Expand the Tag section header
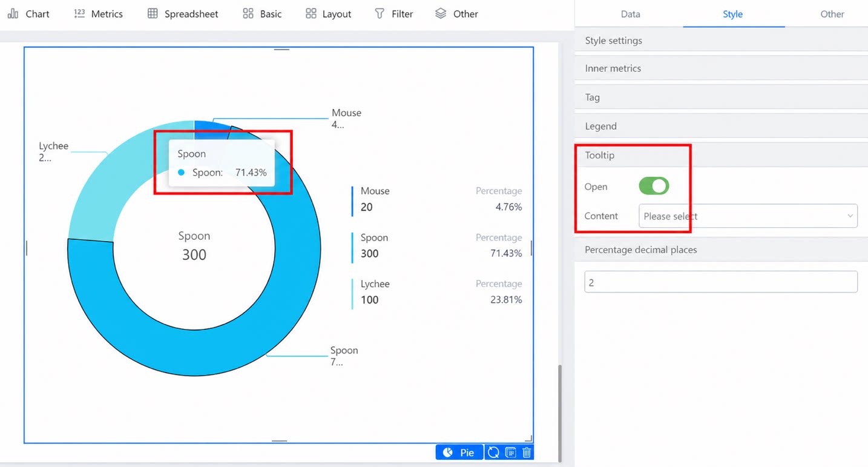868x467 pixels. [721, 97]
